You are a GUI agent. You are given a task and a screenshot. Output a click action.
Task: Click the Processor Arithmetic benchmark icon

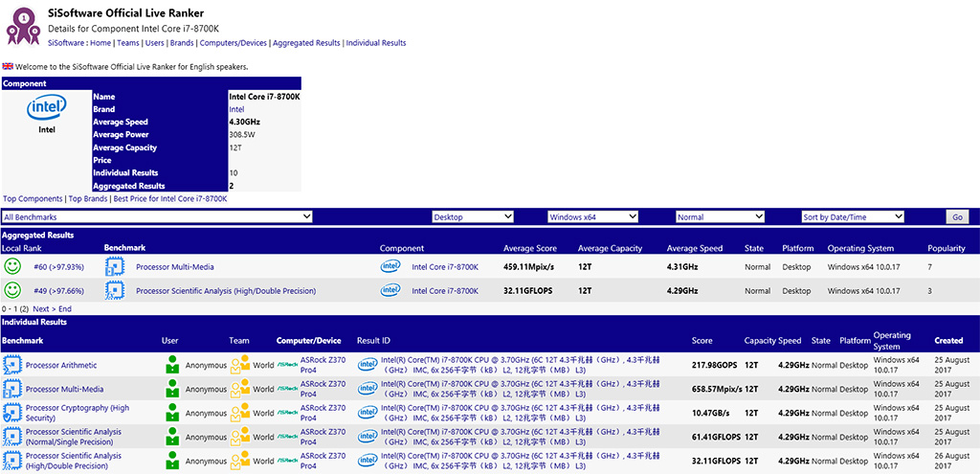[11, 365]
